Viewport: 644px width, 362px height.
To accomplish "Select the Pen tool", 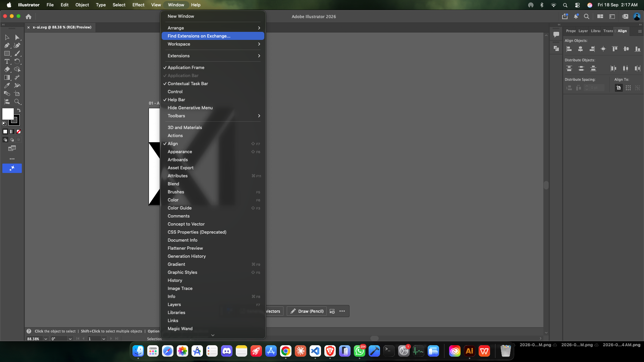I will (x=7, y=46).
